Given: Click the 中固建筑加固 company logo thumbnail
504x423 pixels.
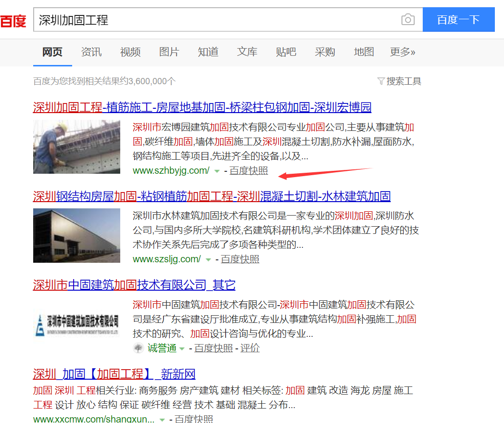Looking at the screenshot, I should pos(76,324).
